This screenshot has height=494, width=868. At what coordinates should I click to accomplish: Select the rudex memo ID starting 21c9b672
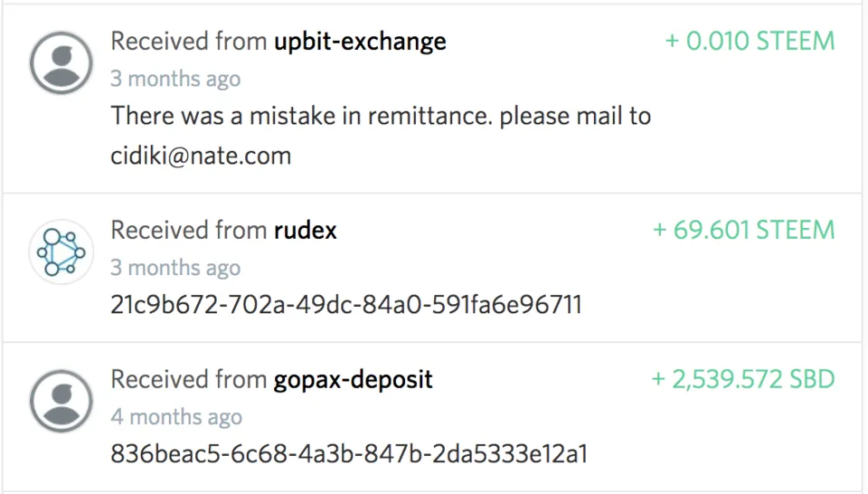tap(345, 305)
